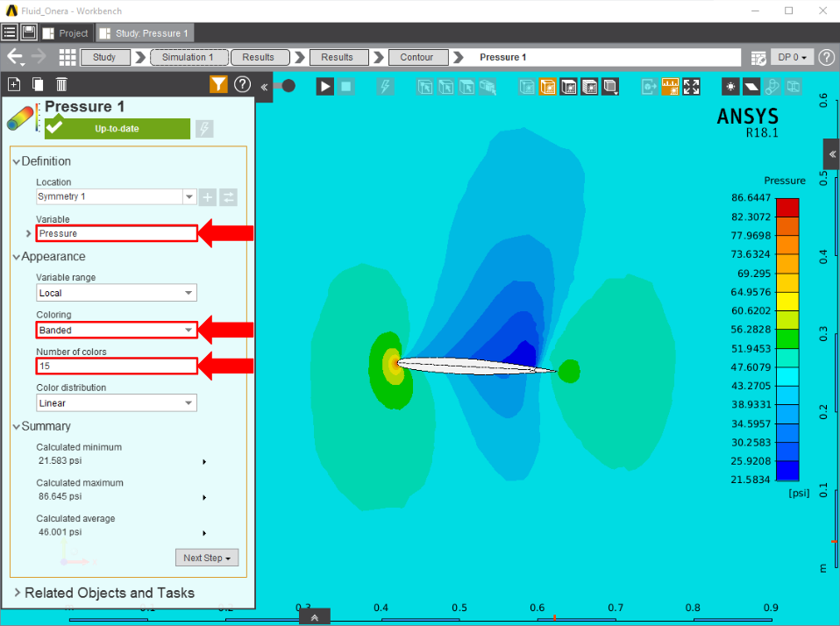
Task: Click the Contour breadcrumb
Action: tap(417, 57)
